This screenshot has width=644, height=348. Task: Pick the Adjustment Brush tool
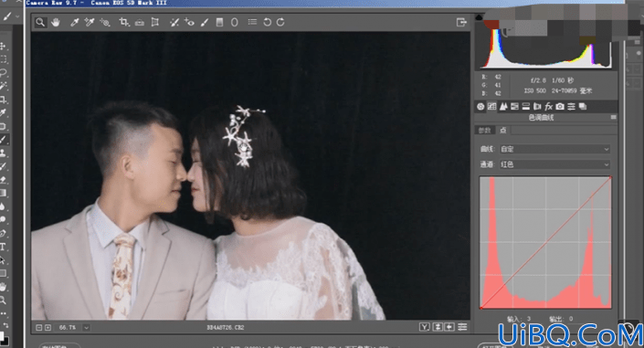tap(205, 22)
